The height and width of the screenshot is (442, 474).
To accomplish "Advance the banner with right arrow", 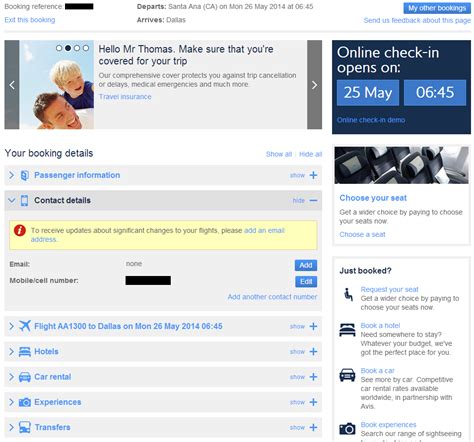I will 314,85.
